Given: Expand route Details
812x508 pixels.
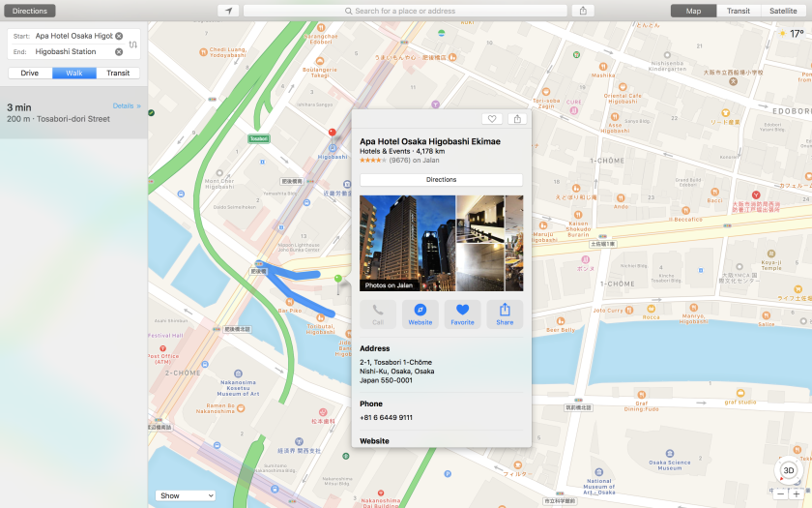Looking at the screenshot, I should 127,105.
